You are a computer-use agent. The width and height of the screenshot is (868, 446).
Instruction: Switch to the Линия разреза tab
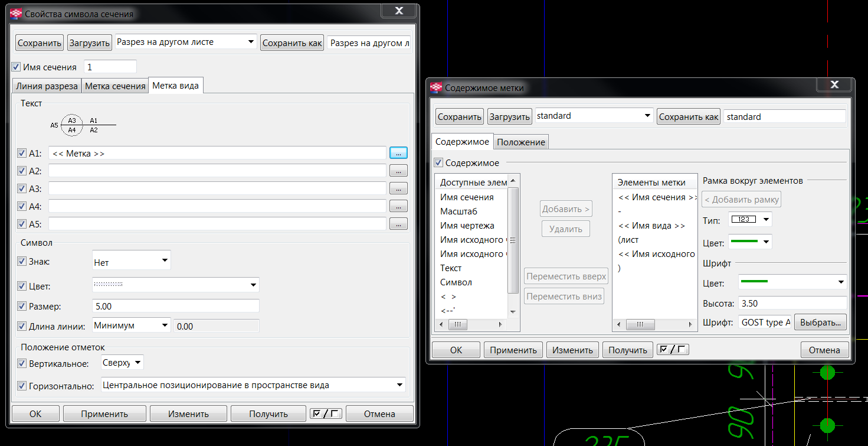47,86
